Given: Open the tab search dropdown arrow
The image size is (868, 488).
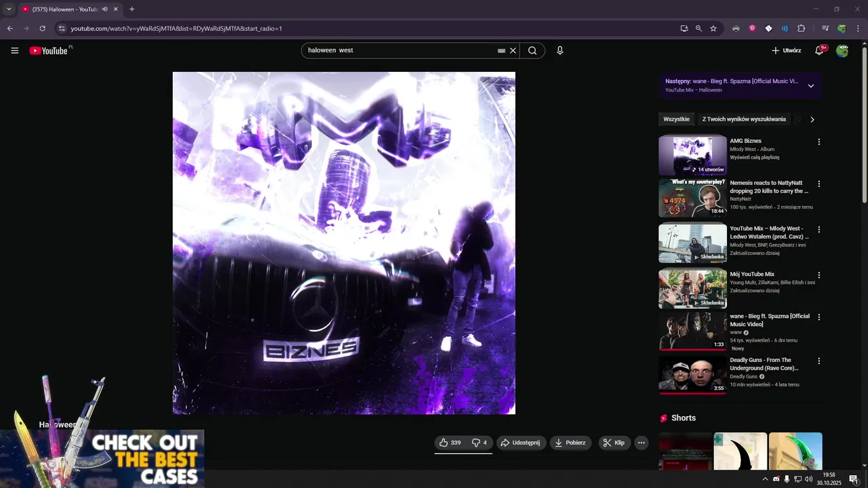Looking at the screenshot, I should point(9,9).
